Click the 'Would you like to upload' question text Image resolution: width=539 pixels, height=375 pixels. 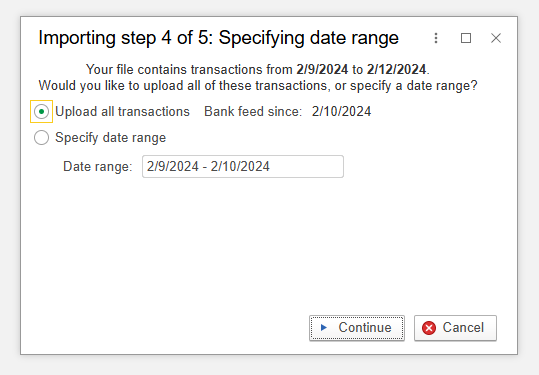pyautogui.click(x=258, y=86)
